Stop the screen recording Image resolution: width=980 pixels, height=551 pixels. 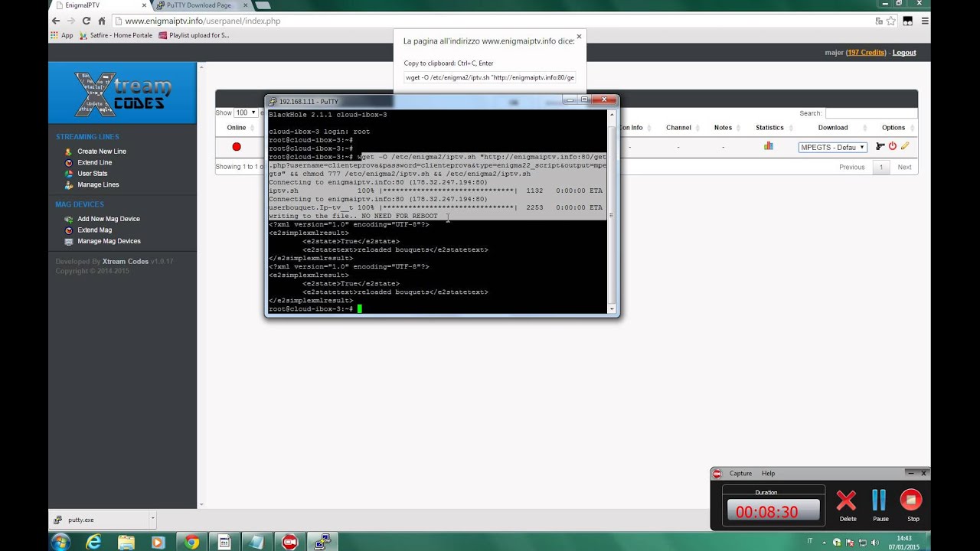[x=912, y=504]
